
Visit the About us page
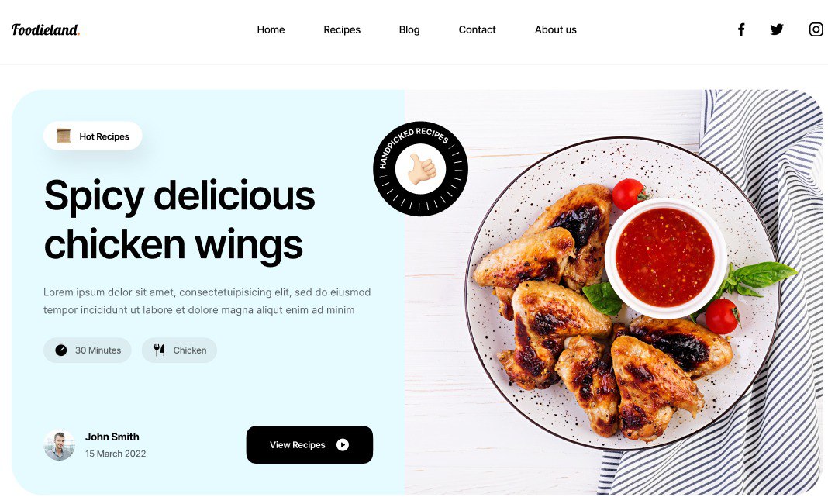pyautogui.click(x=556, y=30)
